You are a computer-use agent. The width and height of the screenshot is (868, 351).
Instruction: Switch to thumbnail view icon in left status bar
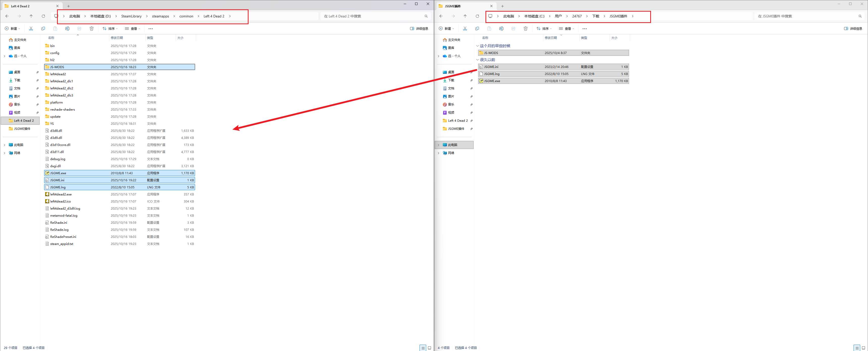[429, 348]
